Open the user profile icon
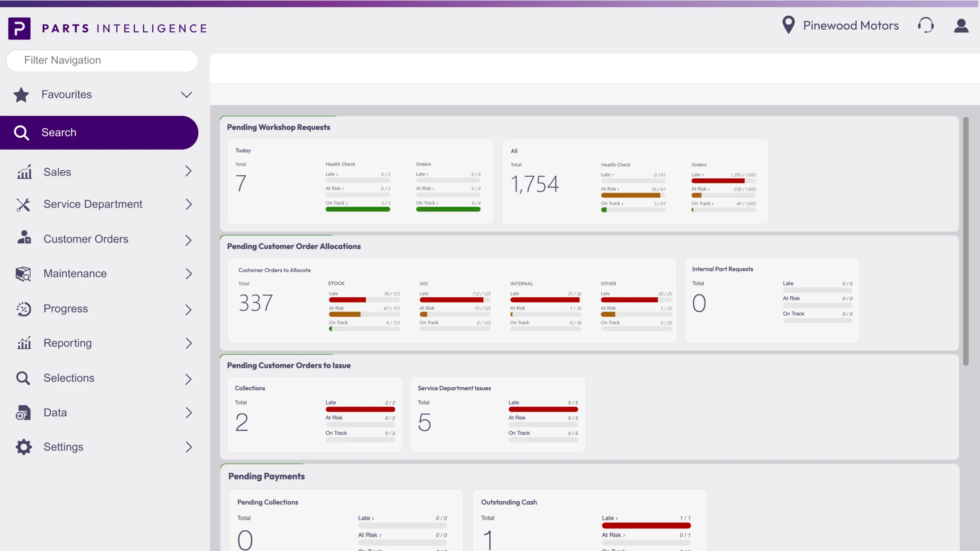This screenshot has height=551, width=980. coord(961,25)
